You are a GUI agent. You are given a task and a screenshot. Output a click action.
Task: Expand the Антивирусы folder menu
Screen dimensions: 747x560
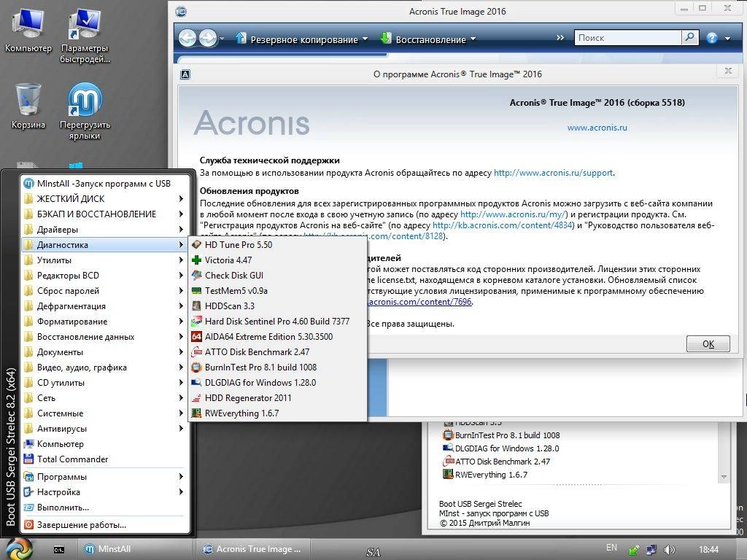[106, 429]
